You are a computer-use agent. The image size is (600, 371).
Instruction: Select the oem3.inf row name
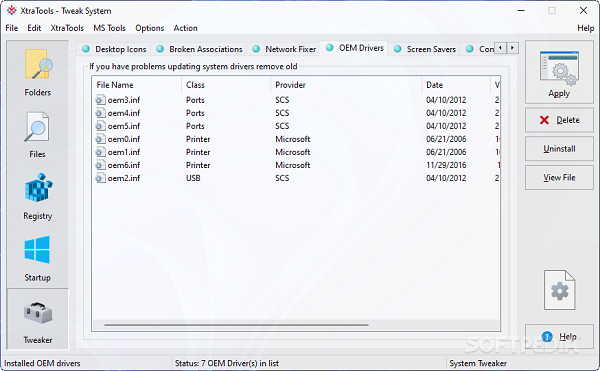[x=124, y=100]
